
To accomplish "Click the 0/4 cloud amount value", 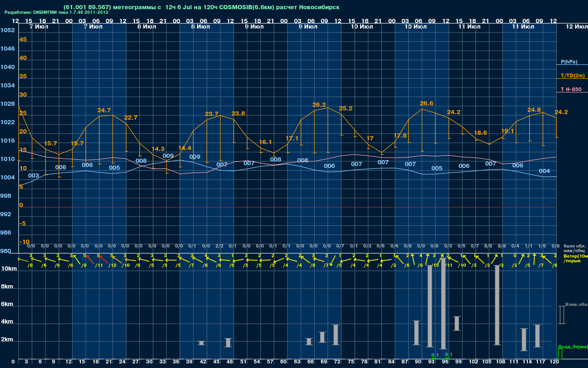I will pos(515,246).
